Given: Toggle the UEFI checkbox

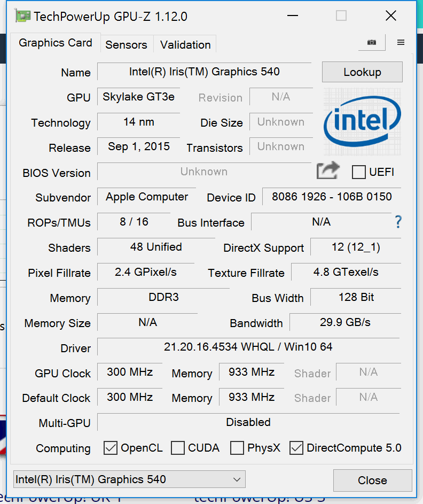Looking at the screenshot, I should (x=359, y=172).
